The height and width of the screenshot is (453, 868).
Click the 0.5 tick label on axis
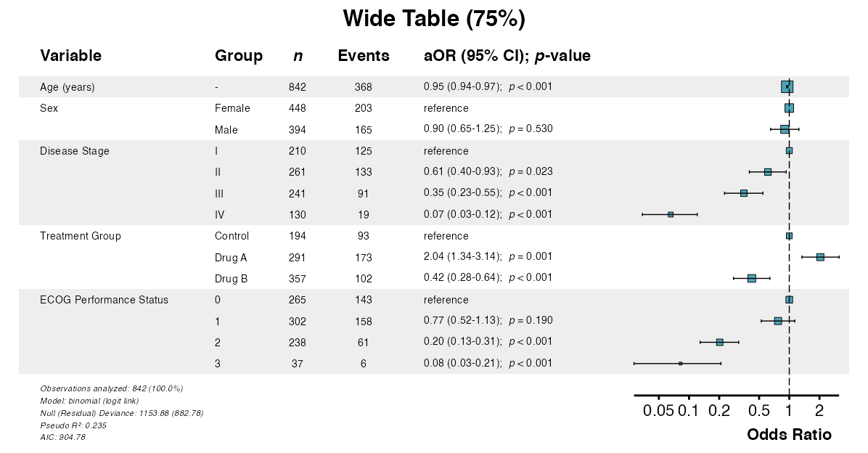point(758,412)
